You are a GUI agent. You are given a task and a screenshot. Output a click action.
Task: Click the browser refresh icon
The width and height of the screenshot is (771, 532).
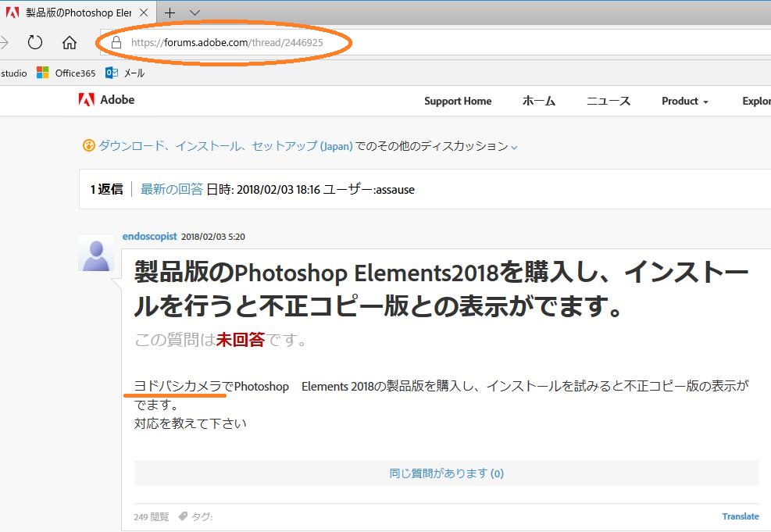point(35,42)
